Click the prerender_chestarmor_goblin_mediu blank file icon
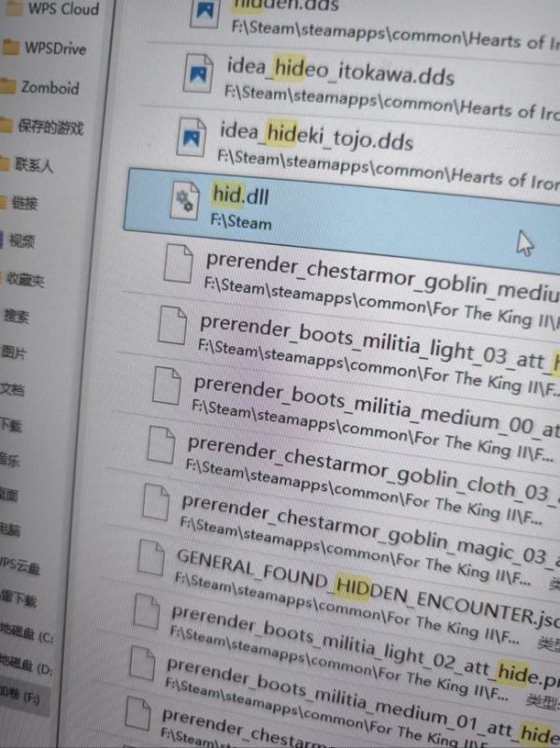 179,263
